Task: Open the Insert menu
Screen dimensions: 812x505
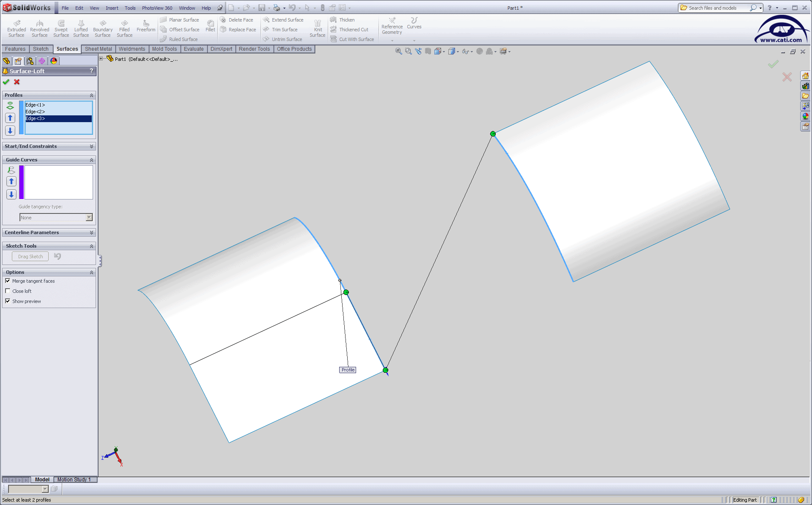Action: click(x=112, y=8)
